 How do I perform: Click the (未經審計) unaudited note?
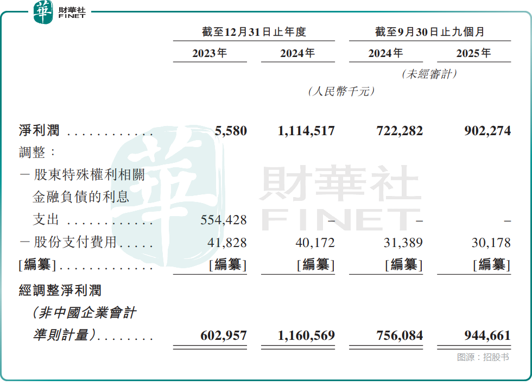(x=429, y=74)
